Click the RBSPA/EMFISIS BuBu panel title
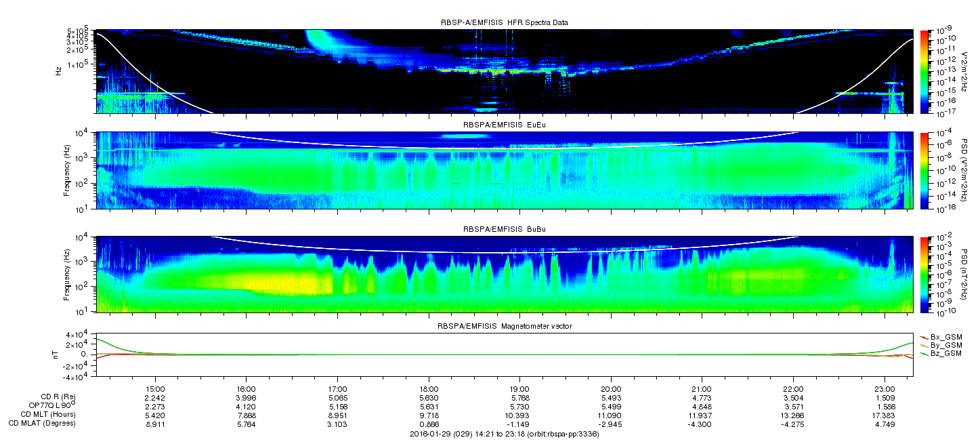This screenshot has height=446, width=980. (505, 230)
